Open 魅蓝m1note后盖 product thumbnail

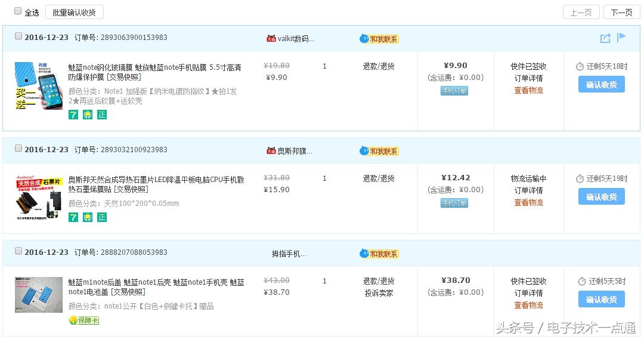[39, 295]
